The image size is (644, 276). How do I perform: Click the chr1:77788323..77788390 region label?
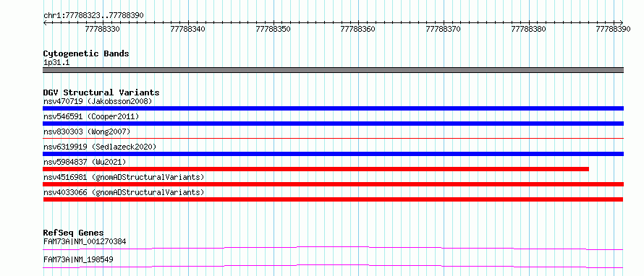[x=93, y=15]
